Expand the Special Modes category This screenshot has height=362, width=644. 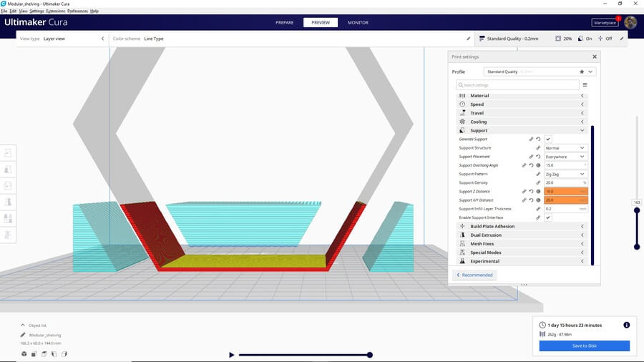522,253
